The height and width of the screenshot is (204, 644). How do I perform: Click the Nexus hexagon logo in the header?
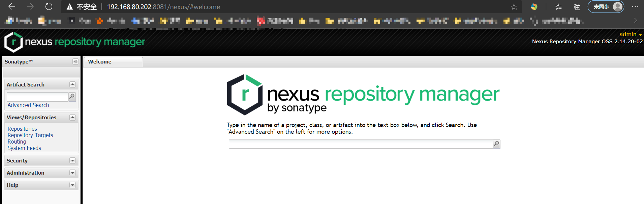(13, 42)
